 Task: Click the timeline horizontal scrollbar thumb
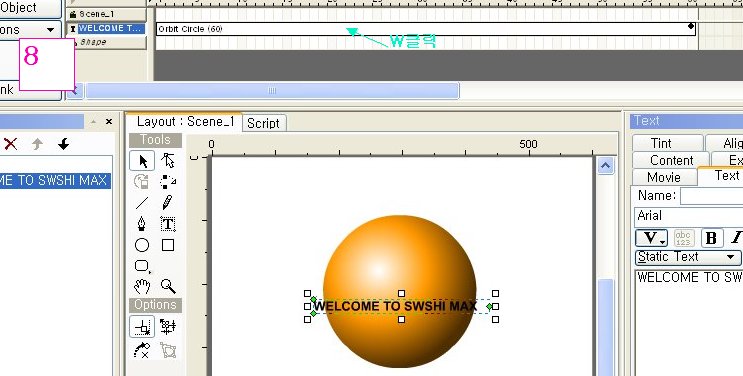[272, 91]
